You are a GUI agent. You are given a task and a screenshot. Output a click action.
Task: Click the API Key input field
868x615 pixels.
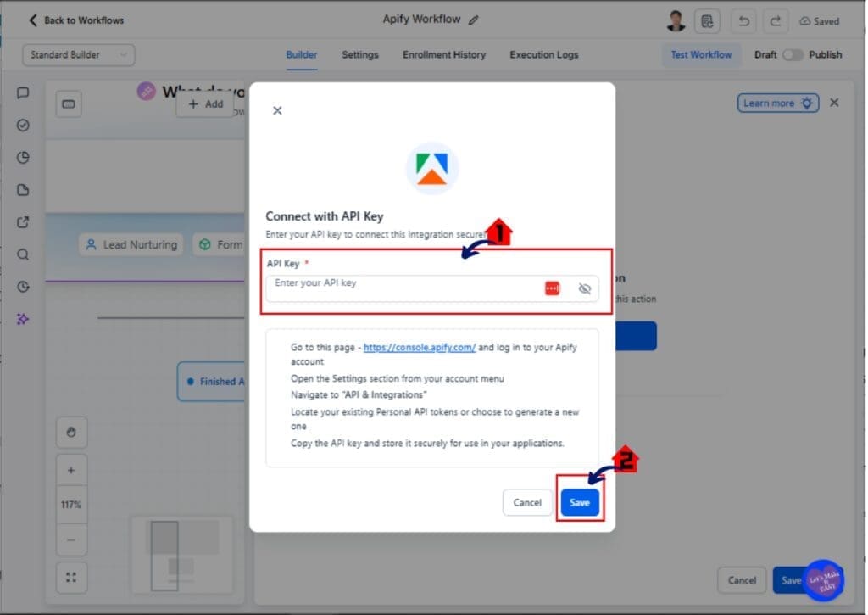tap(431, 288)
